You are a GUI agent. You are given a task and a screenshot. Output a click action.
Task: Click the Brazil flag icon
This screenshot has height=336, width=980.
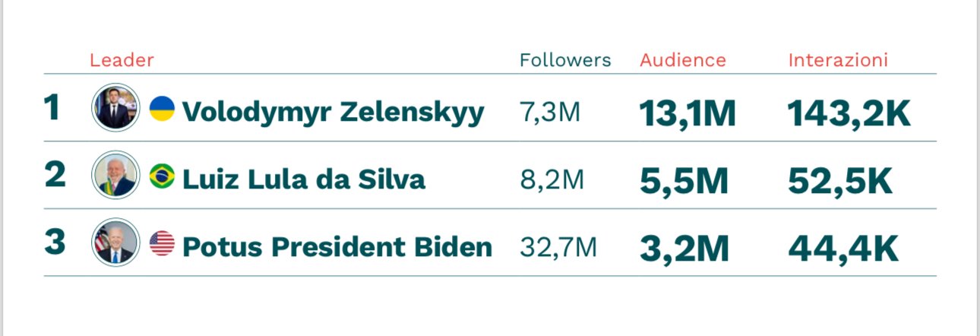click(x=162, y=176)
